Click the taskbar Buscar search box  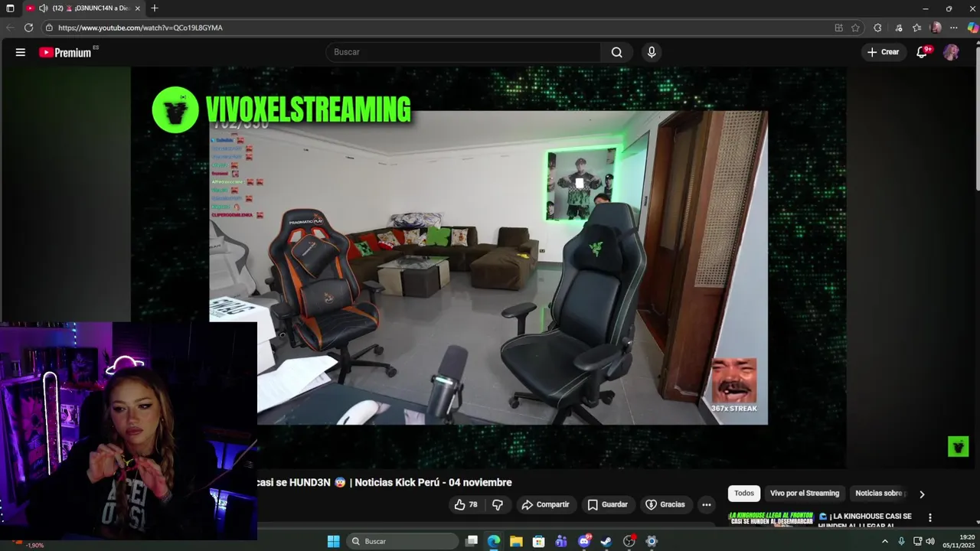pos(403,541)
